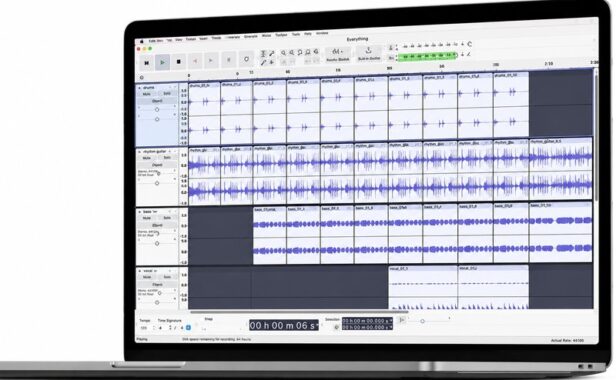
Task: Click the selection settings gear icon
Action: point(336,327)
